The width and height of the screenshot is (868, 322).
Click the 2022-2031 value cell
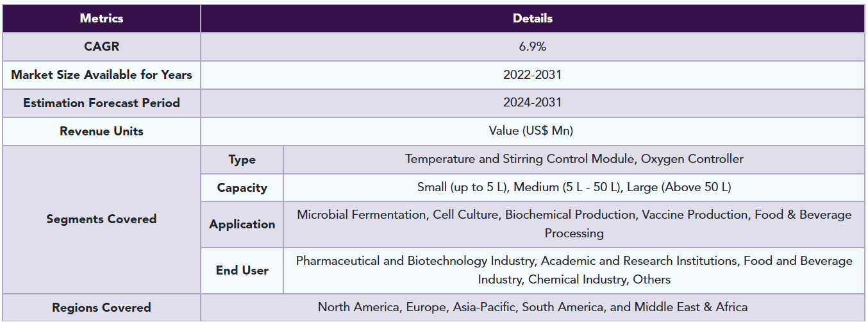(532, 75)
